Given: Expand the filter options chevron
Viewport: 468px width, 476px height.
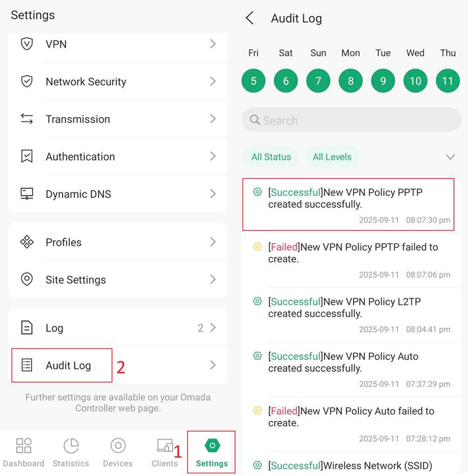Looking at the screenshot, I should coord(450,157).
